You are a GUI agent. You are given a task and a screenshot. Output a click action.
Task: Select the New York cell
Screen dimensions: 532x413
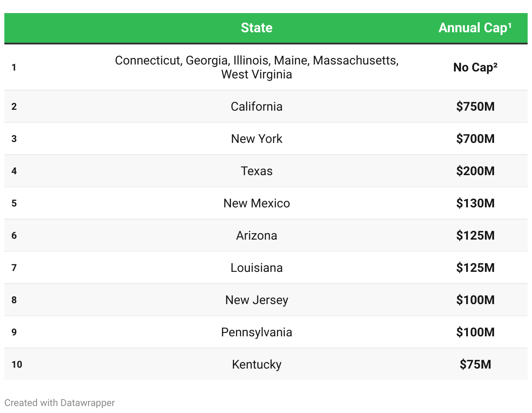point(256,139)
